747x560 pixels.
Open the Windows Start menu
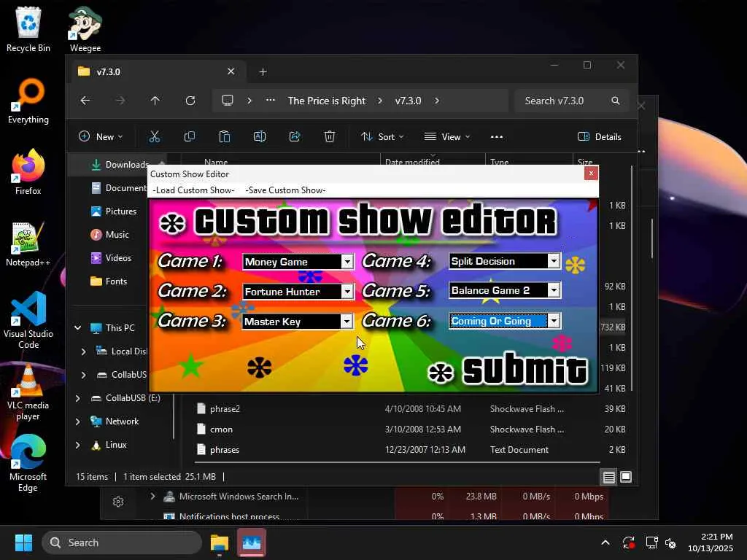click(x=23, y=542)
